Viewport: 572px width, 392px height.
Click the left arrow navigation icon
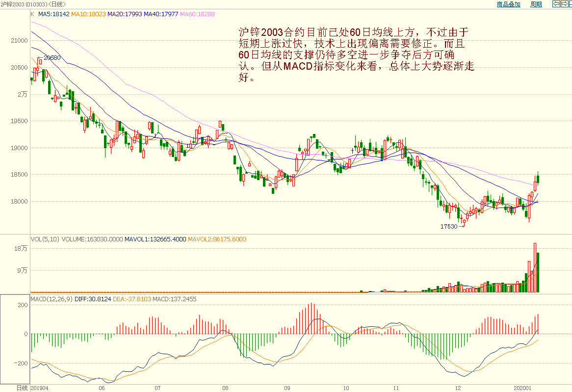point(556,4)
